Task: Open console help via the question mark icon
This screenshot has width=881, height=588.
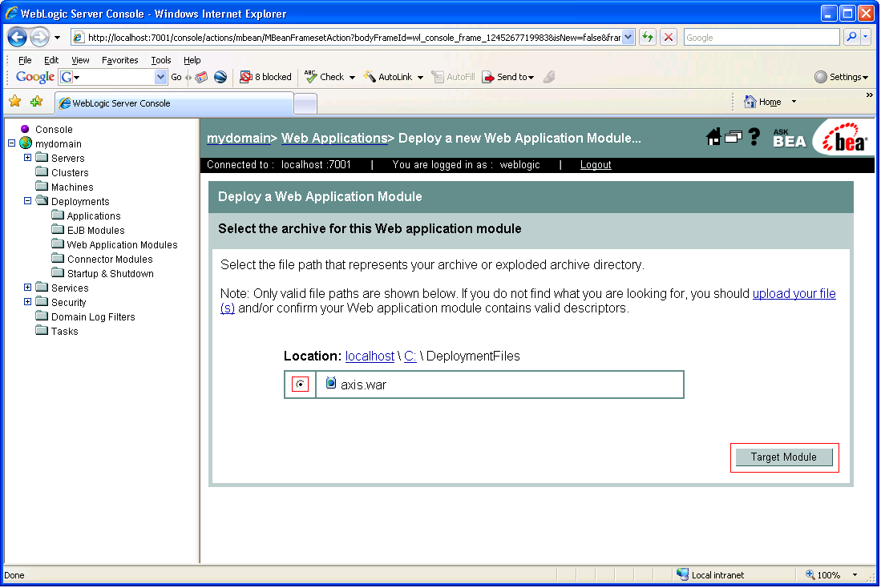Action: click(754, 137)
